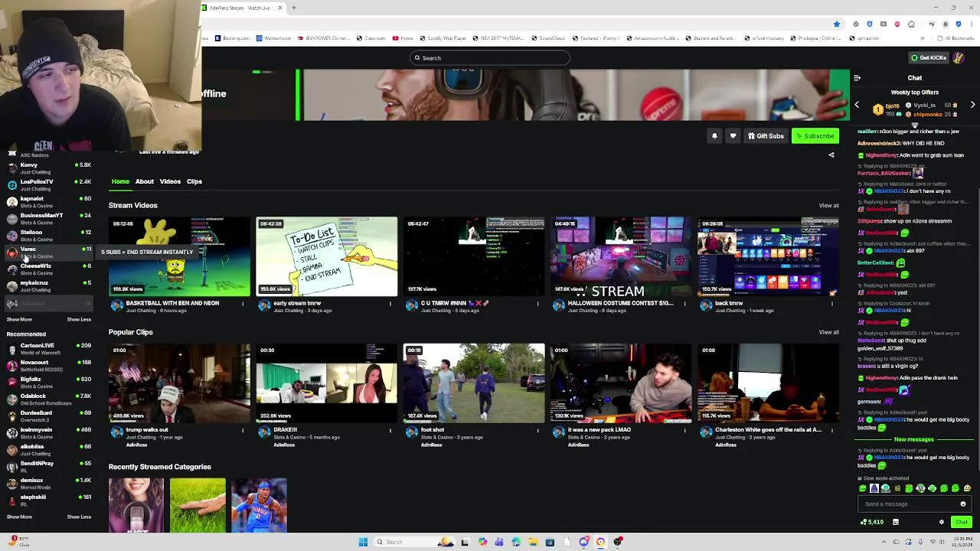Click Windows Start button on taskbar
The image size is (980, 551).
[363, 542]
